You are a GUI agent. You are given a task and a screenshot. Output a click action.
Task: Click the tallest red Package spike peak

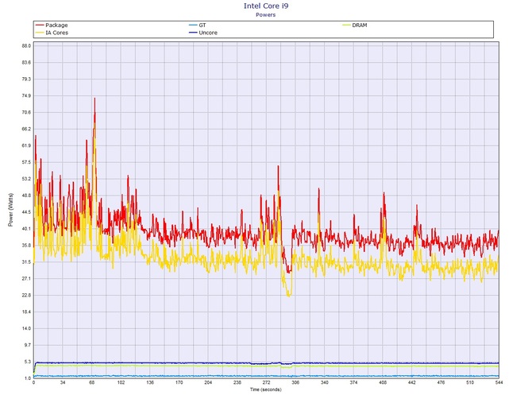pyautogui.click(x=94, y=99)
